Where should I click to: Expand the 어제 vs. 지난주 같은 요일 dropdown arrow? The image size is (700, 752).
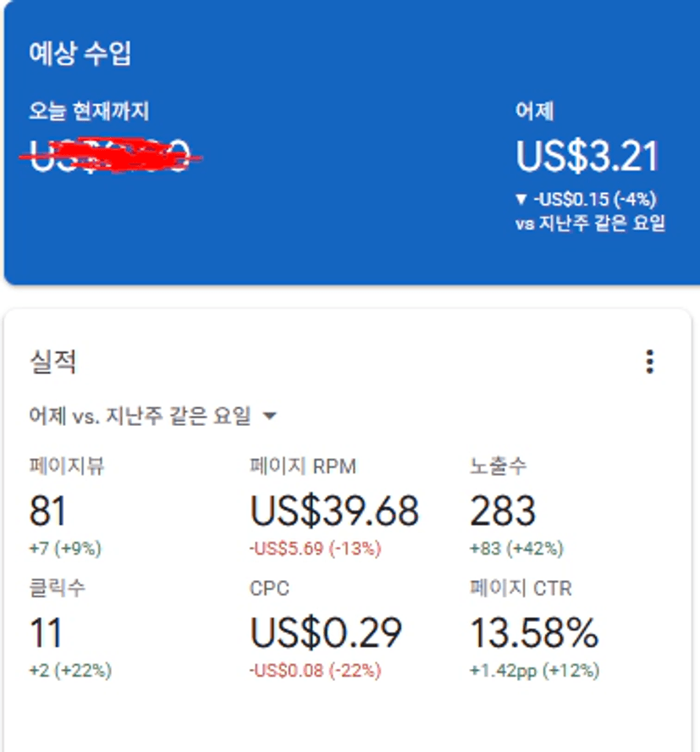pyautogui.click(x=270, y=416)
